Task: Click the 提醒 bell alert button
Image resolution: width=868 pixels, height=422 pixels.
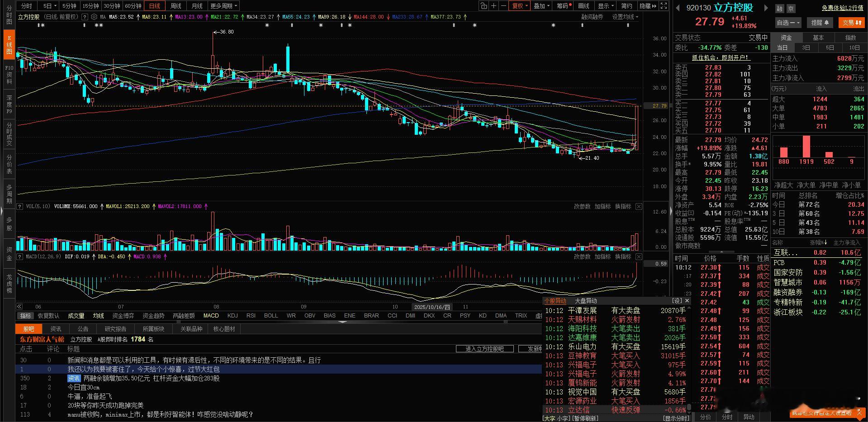Action: pyautogui.click(x=821, y=23)
